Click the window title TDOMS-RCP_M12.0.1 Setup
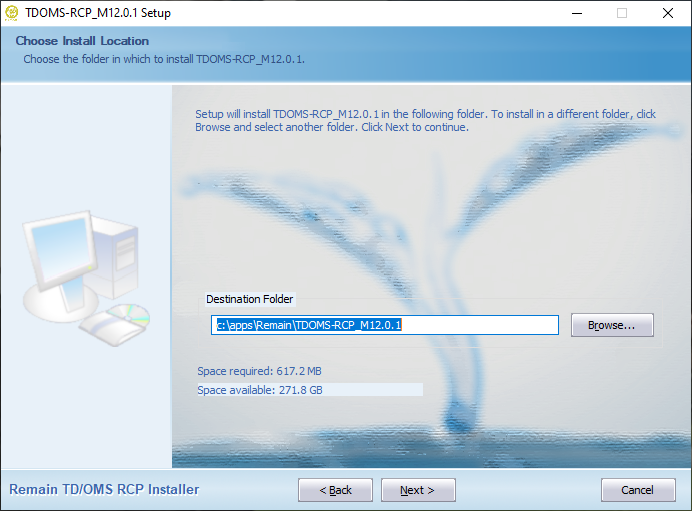 (98, 13)
